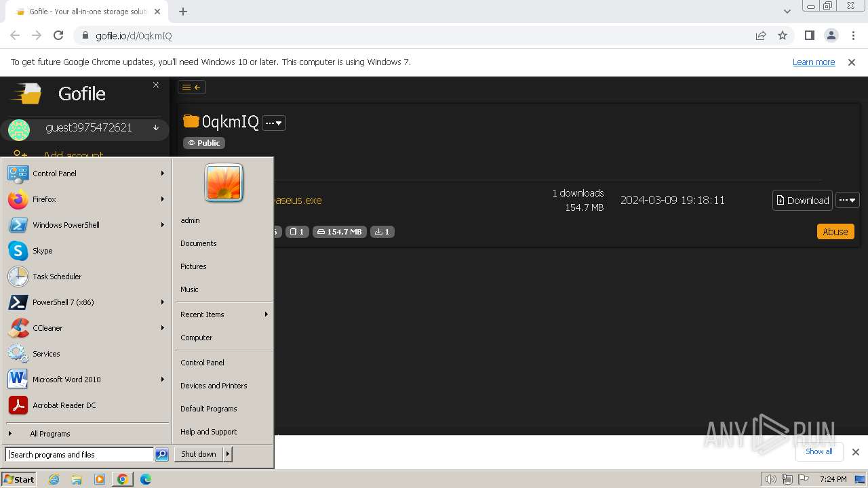Expand Control Panel submenu arrow
This screenshot has height=488, width=868.
[163, 174]
